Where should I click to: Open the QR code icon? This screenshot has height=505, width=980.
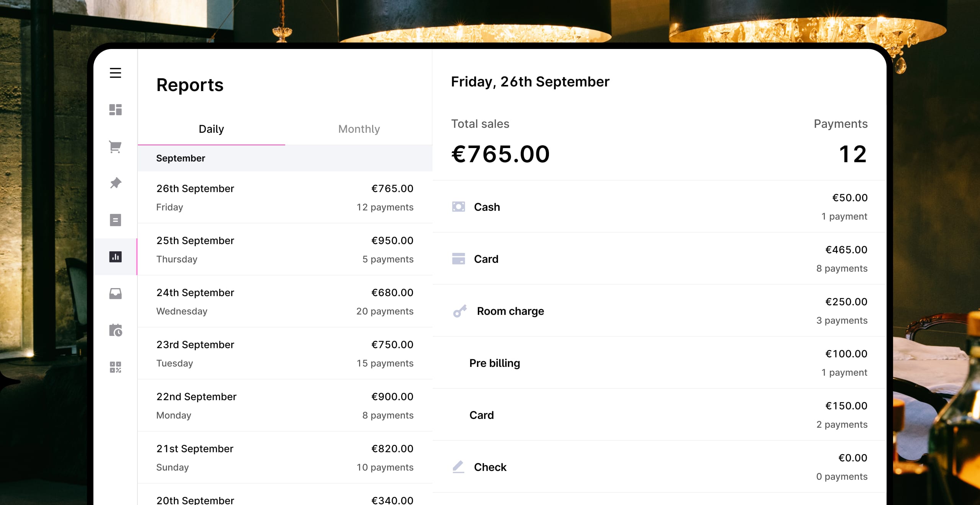click(x=115, y=367)
